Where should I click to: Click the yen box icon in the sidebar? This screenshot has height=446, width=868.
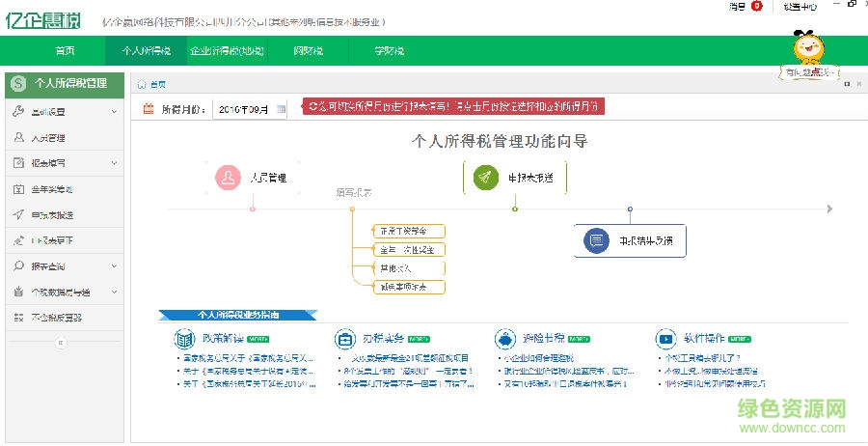tap(19, 189)
